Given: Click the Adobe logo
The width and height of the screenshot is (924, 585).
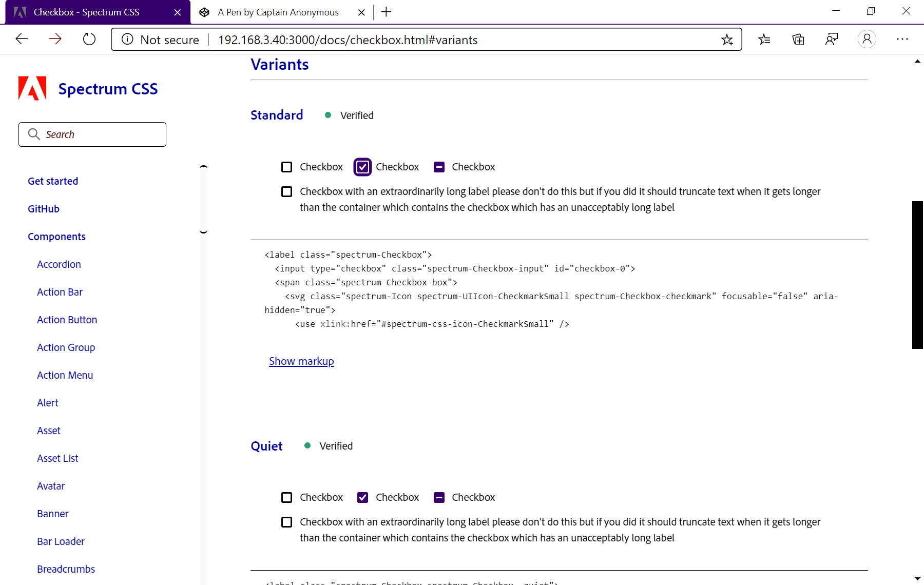Looking at the screenshot, I should 32,88.
